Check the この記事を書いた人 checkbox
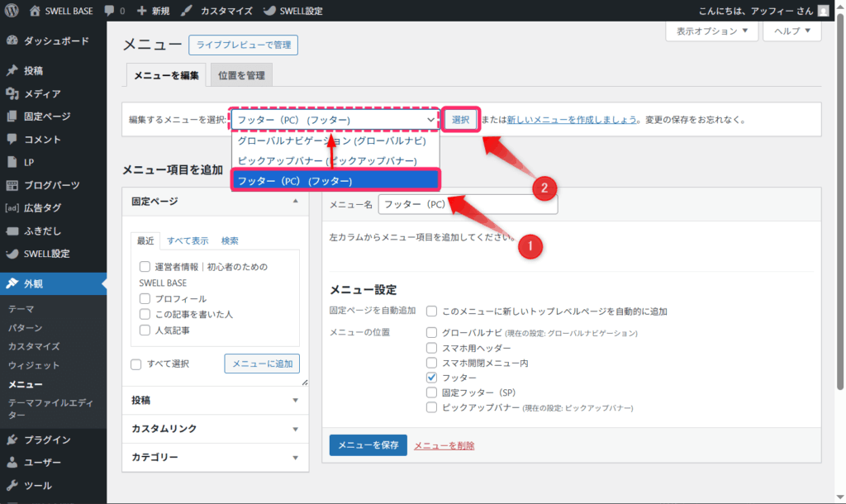Image resolution: width=846 pixels, height=504 pixels. pyautogui.click(x=145, y=314)
